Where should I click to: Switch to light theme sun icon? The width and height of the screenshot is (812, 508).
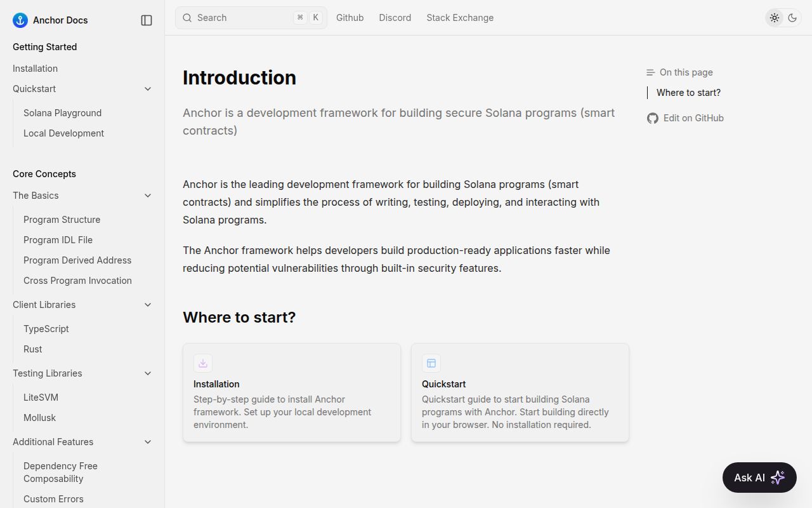pos(775,18)
